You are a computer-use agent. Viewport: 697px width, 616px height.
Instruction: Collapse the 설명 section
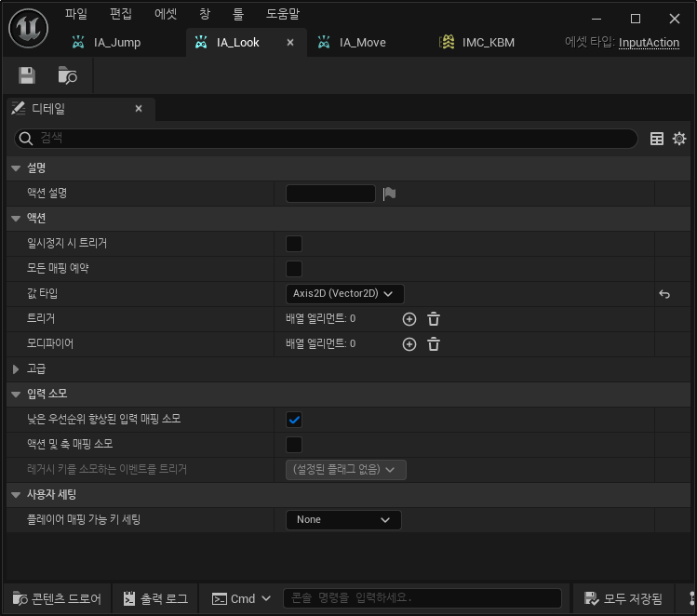point(16,168)
